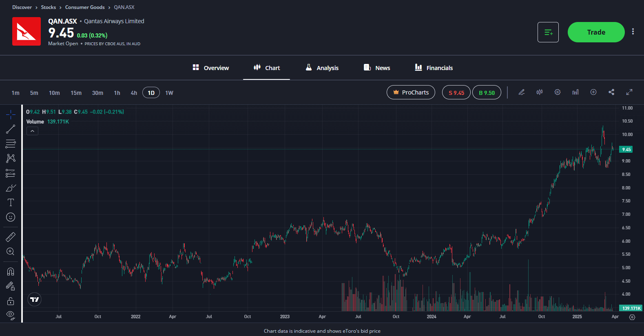Set the timeframe to 5m
The height and width of the screenshot is (336, 644).
coord(34,93)
